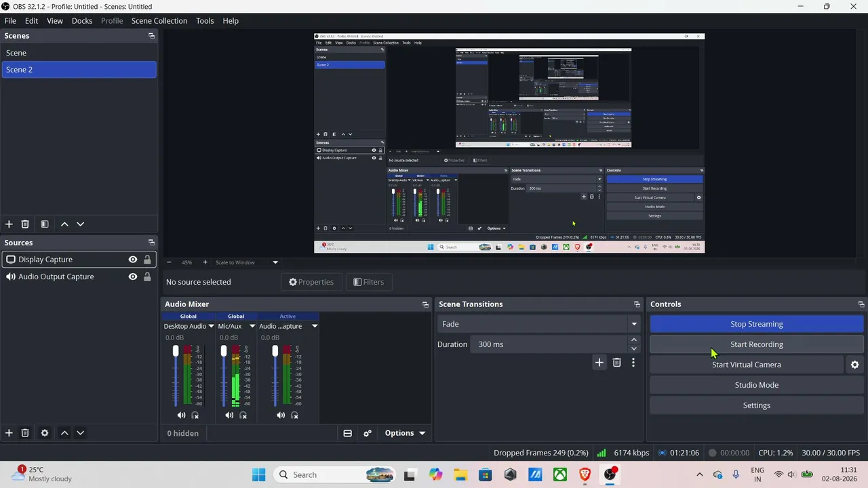Adjust the Mic/Aux volume fader
Viewport: 868px width, 488px height.
(224, 350)
